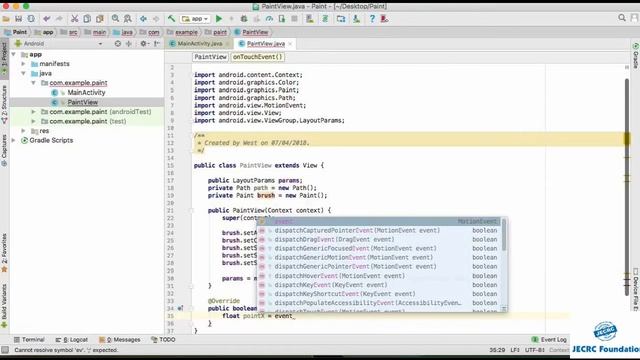The height and width of the screenshot is (360, 640).
Task: Click the Synchronize toolbar icon
Action: coord(31,19)
